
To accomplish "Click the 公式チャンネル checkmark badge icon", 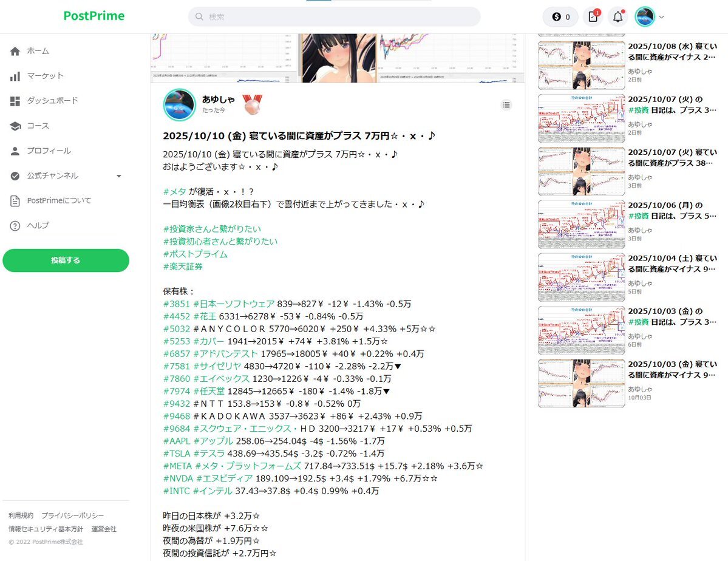I will [15, 176].
